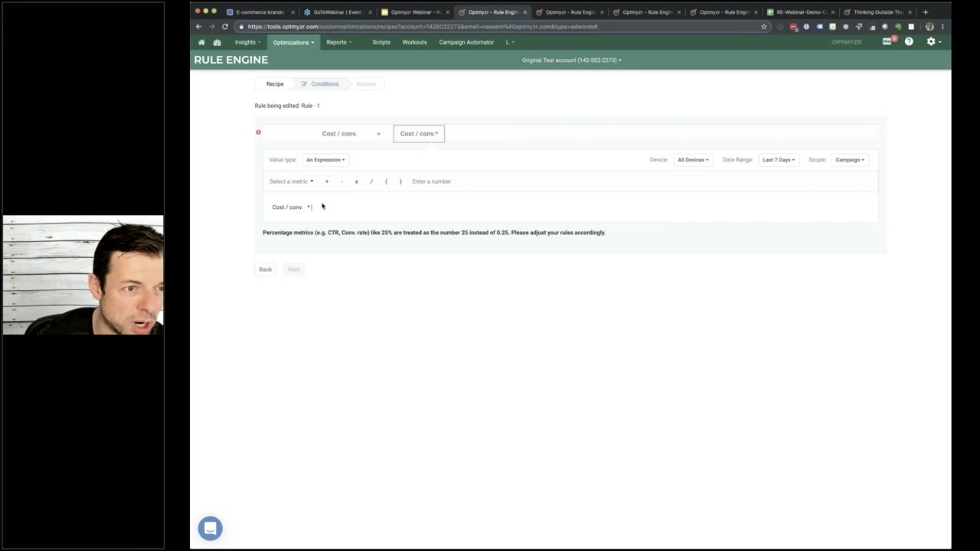Open the All Devices dropdown

(693, 160)
